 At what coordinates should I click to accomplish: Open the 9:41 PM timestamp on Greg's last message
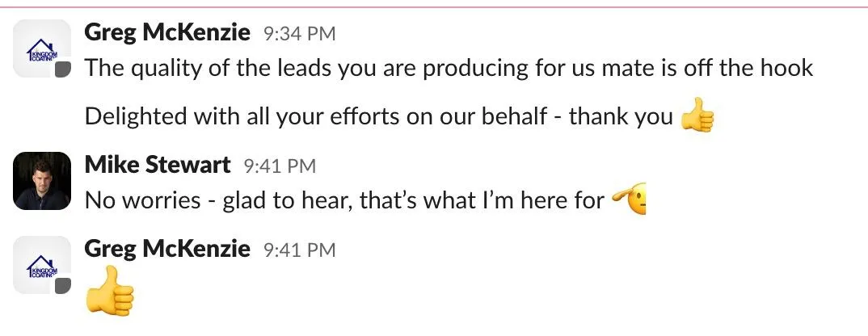point(300,250)
